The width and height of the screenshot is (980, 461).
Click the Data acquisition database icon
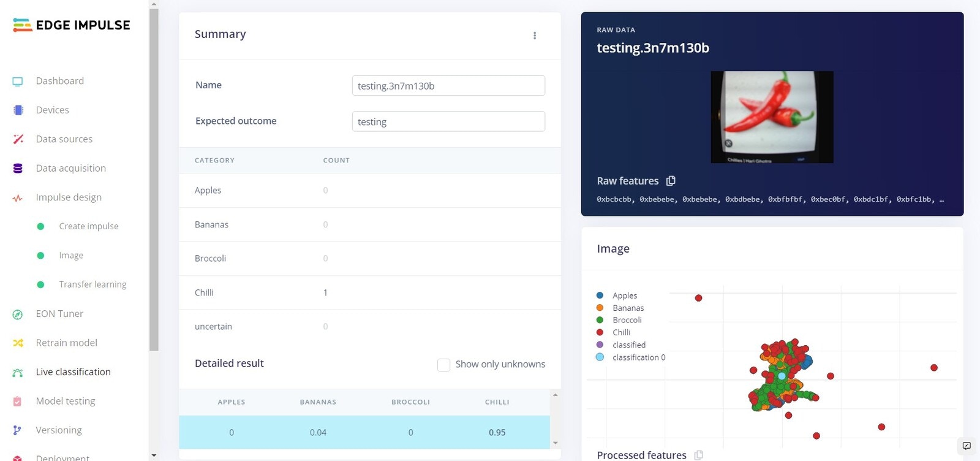tap(18, 169)
